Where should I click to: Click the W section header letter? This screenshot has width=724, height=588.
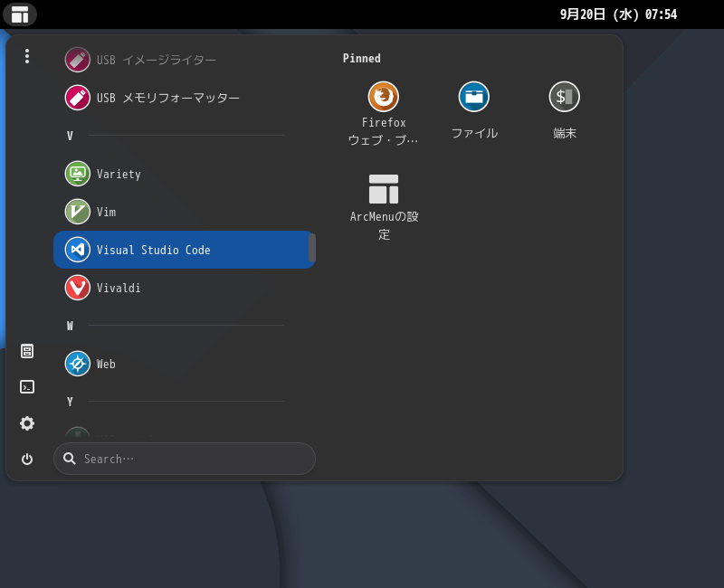(70, 326)
